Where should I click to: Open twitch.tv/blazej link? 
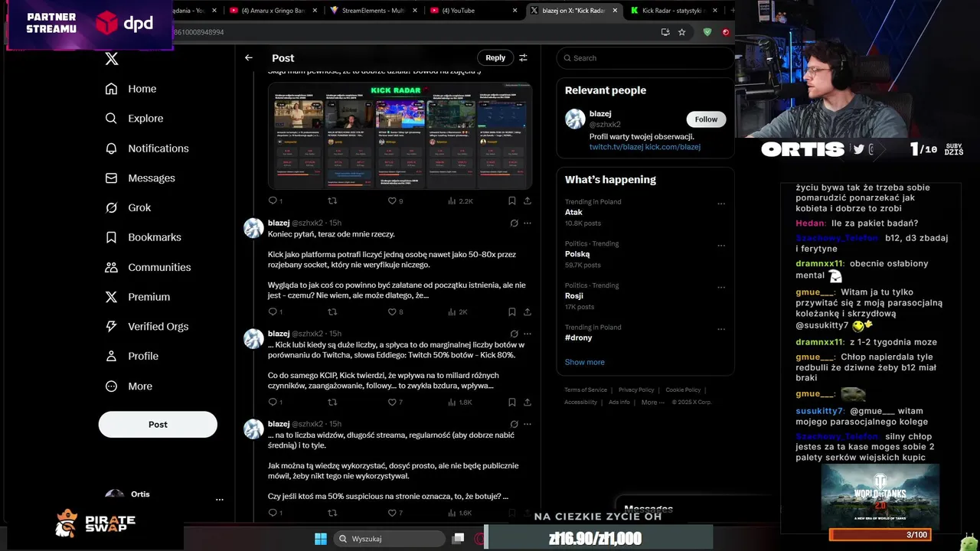coord(616,147)
